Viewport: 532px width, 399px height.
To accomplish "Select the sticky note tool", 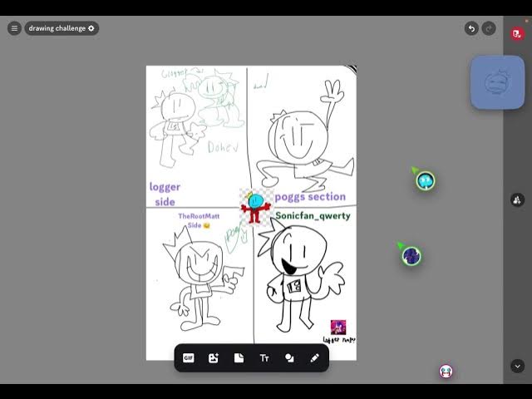I will coord(239,358).
